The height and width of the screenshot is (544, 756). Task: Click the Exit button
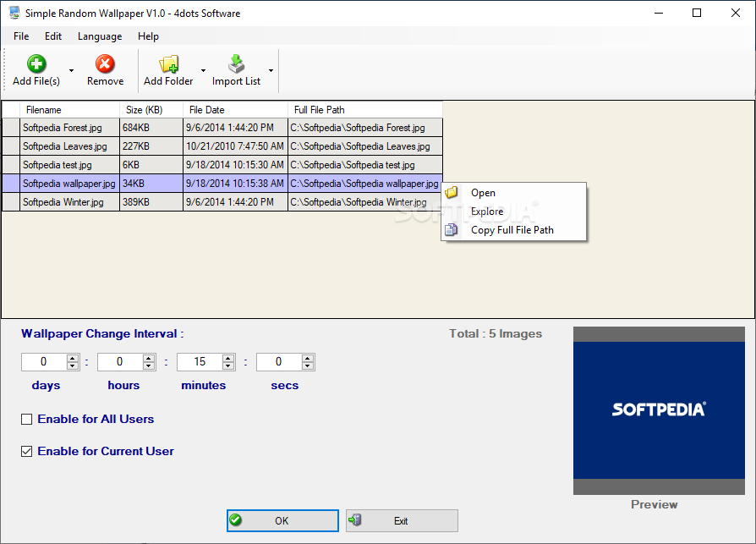pos(402,521)
